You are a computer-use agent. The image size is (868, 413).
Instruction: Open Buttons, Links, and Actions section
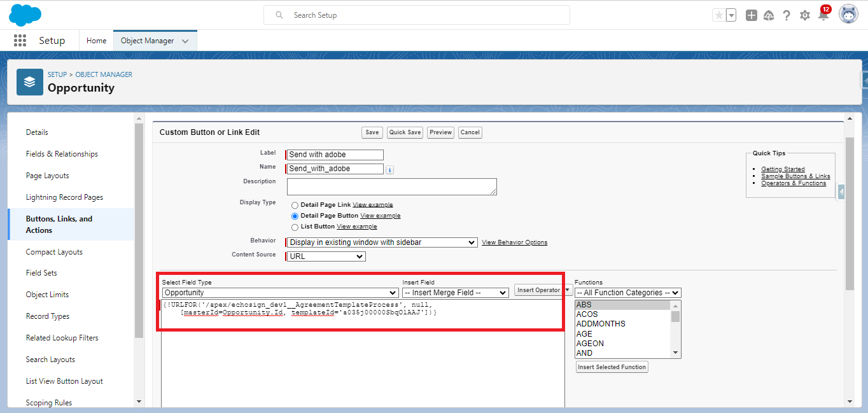pyautogui.click(x=71, y=224)
